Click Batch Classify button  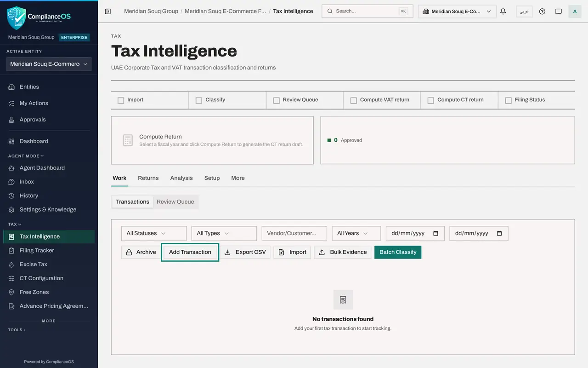[x=398, y=252]
